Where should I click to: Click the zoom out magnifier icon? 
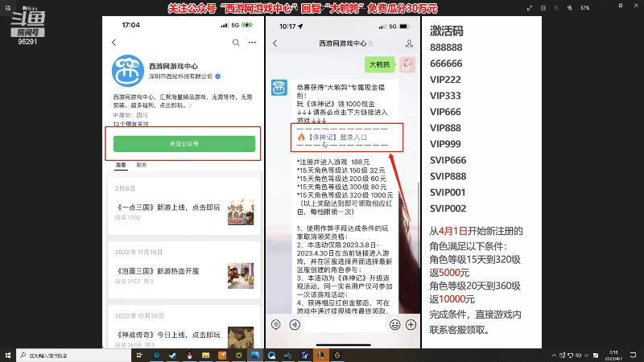[x=556, y=8]
